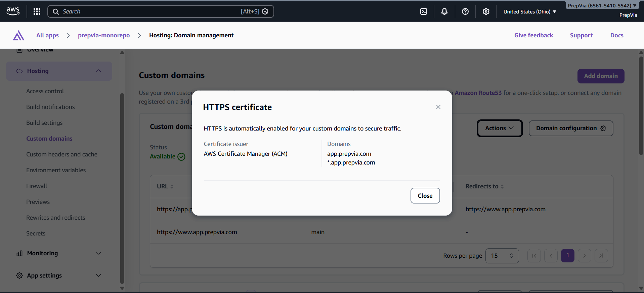
Task: Click the Available status check icon
Action: pyautogui.click(x=181, y=157)
